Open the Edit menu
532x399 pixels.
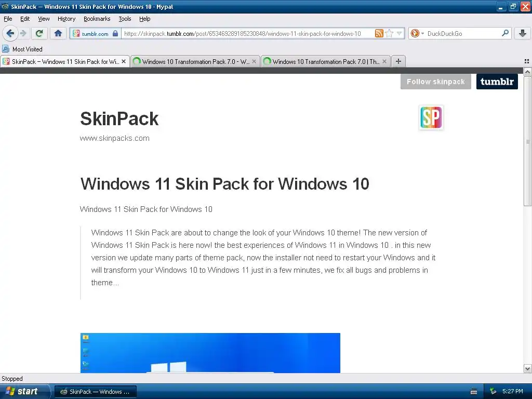[25, 19]
